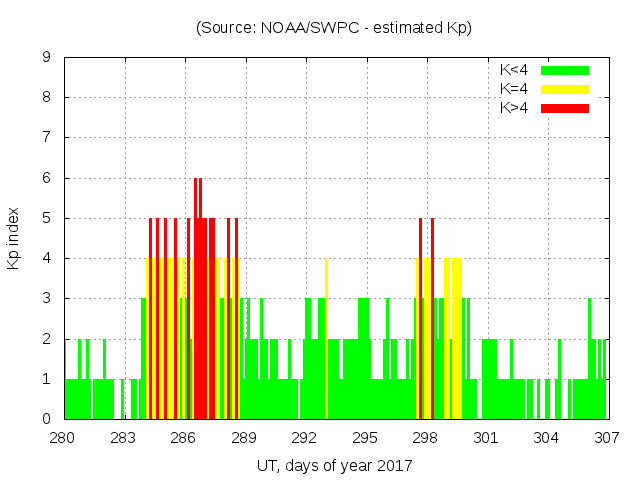
Task: Click x-axis tick label 307
Action: [x=606, y=437]
